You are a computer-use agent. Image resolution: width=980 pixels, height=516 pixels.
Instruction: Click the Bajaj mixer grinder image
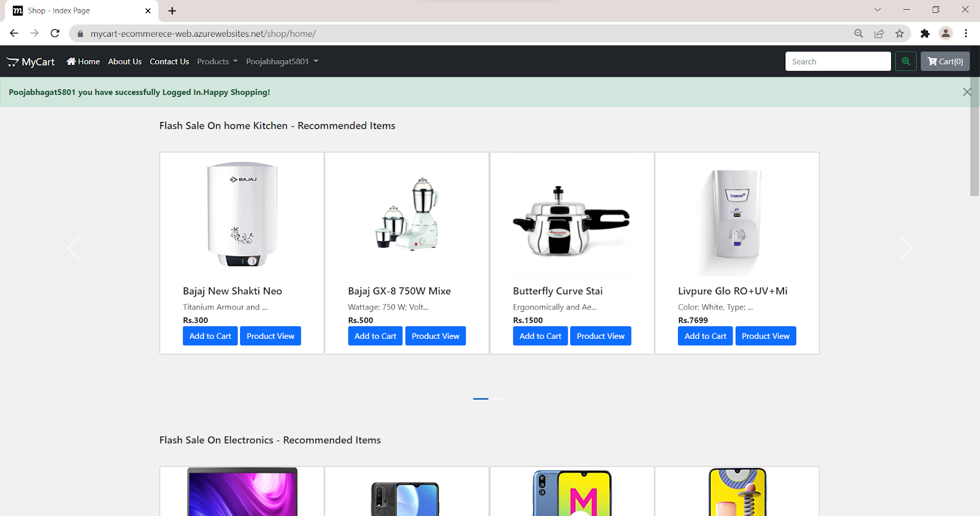point(407,214)
